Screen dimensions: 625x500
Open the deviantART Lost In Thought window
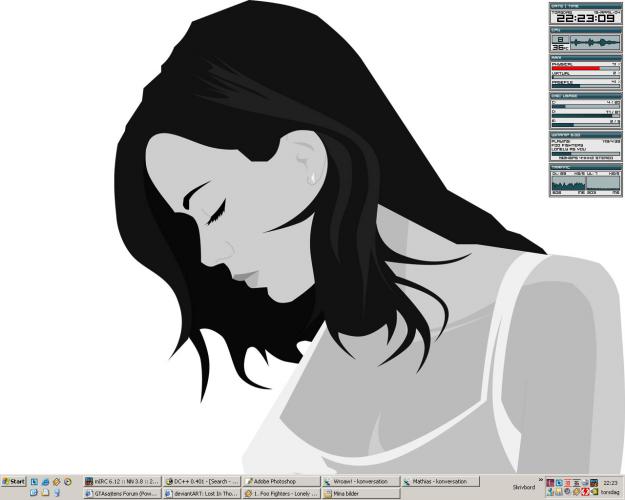tap(200, 493)
